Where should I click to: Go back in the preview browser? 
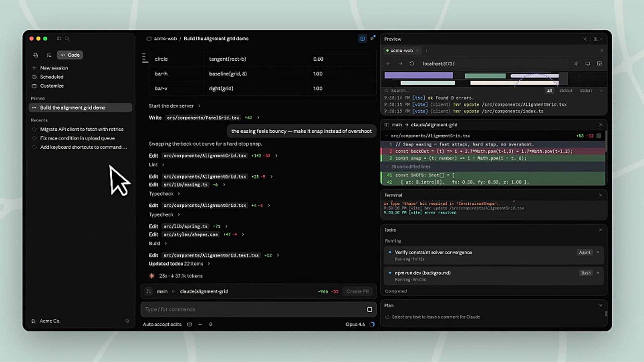[x=388, y=64]
